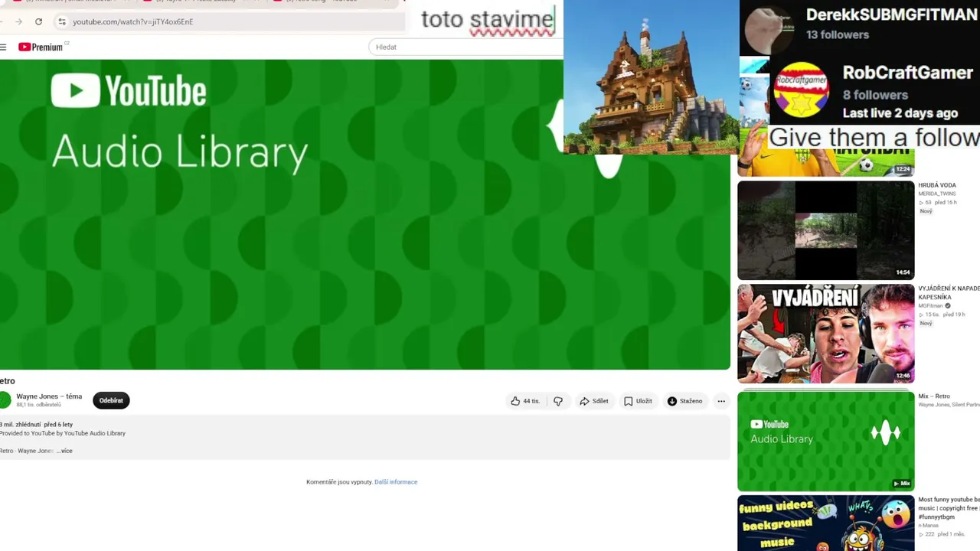This screenshot has height=551, width=980.
Task: Open VYJÁDŘENÍ K NAPADENÍ KAPESNÍKA title
Action: [949, 292]
